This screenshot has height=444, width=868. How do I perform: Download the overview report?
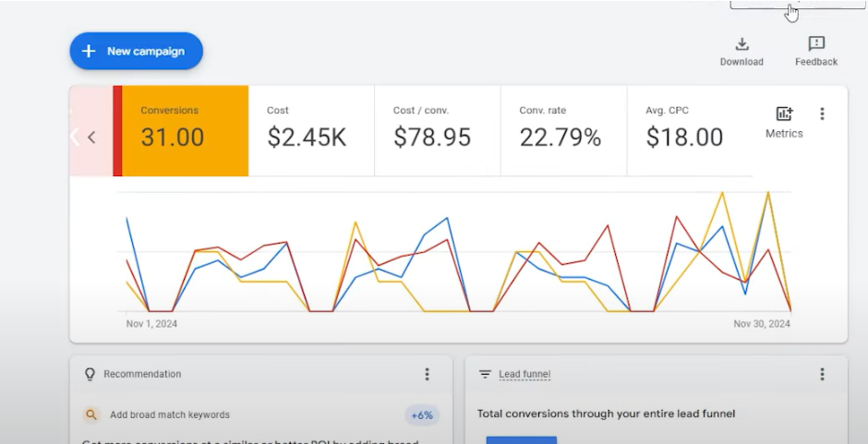point(741,51)
